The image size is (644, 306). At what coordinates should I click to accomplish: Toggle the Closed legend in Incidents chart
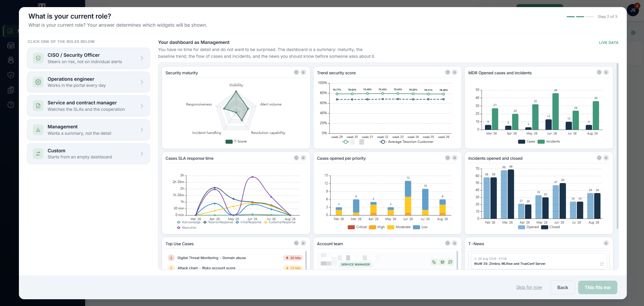pos(550,227)
